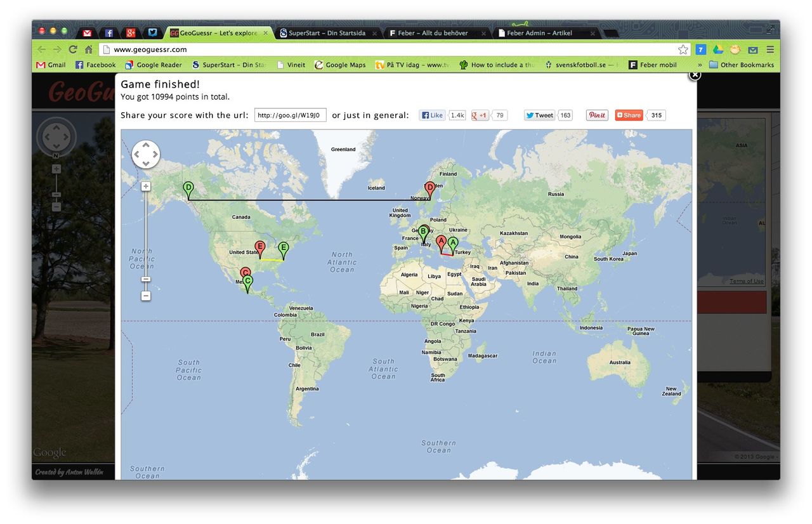Viewport: 812px width, 524px height.
Task: Switch to the Feber Admin – Artikel tab
Action: tap(543, 33)
